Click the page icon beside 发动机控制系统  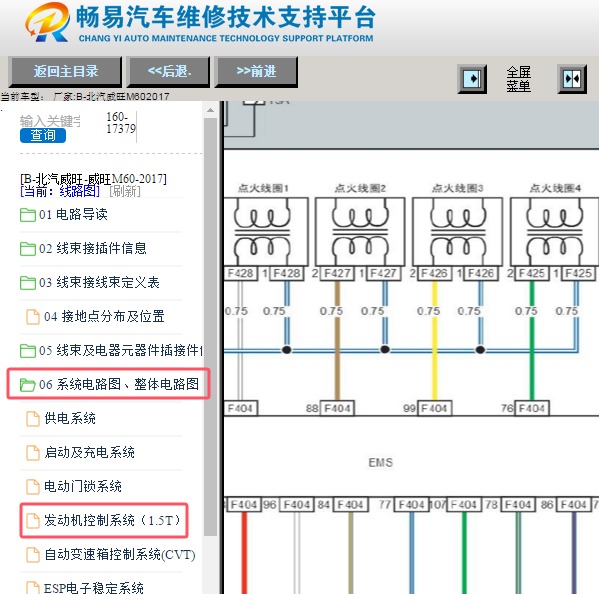33,521
